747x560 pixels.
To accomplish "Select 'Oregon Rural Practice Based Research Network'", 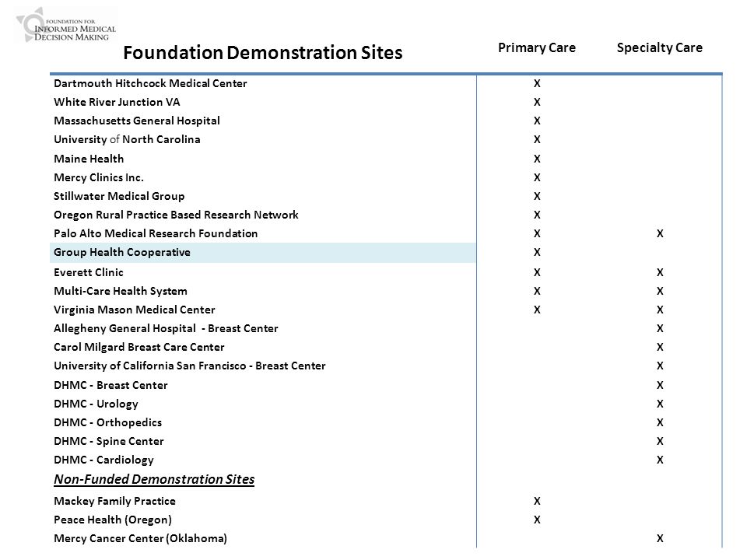I will tap(176, 215).
